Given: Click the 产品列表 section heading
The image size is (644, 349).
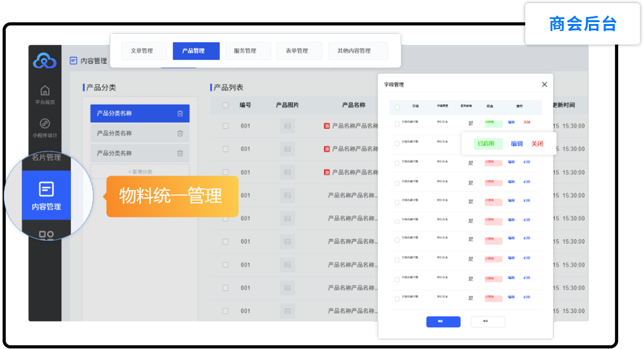Looking at the screenshot, I should [x=228, y=87].
